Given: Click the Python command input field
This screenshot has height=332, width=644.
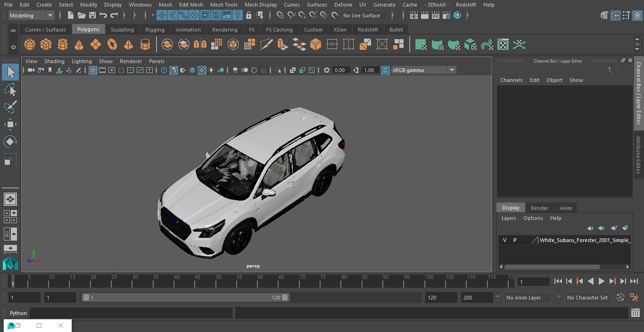Looking at the screenshot, I should (x=131, y=313).
